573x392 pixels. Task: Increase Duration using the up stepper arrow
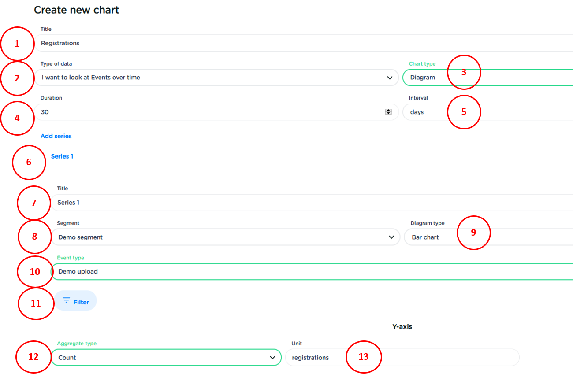[388, 110]
